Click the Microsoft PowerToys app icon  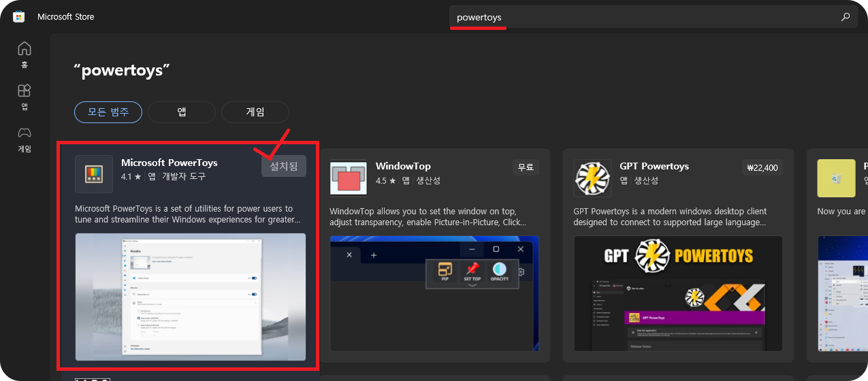(94, 174)
